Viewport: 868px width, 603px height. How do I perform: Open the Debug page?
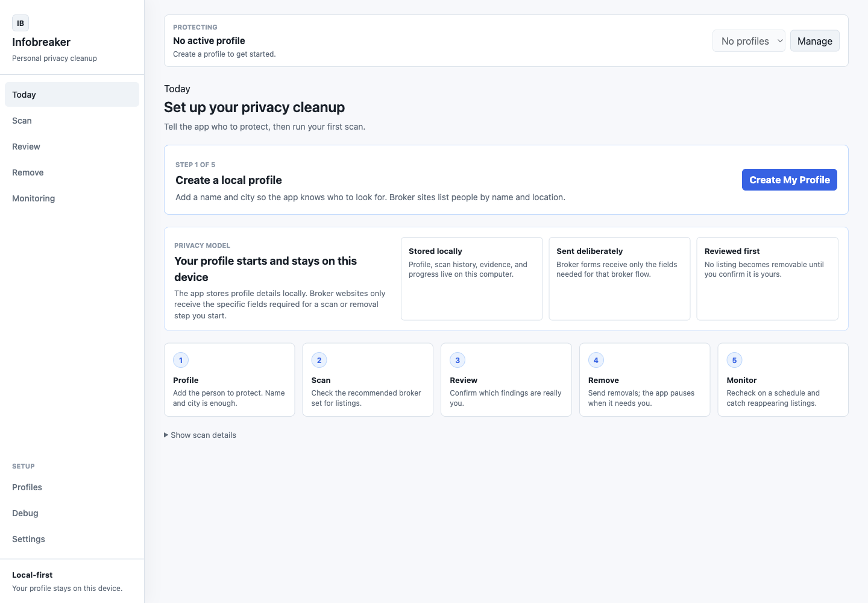(72, 513)
